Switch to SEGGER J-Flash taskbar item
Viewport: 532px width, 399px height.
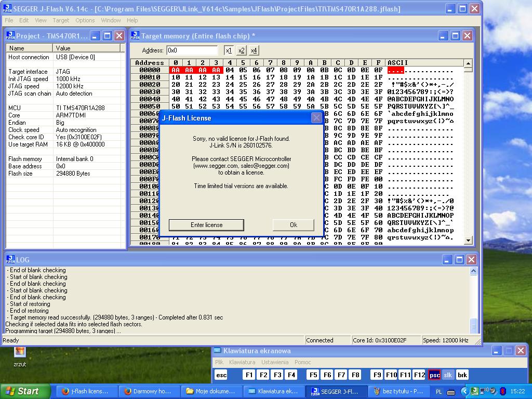(x=336, y=391)
